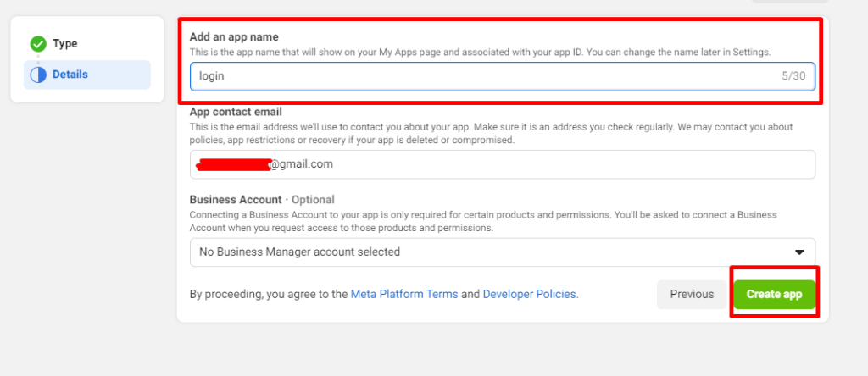
Task: Click the app name description text
Action: pyautogui.click(x=480, y=53)
